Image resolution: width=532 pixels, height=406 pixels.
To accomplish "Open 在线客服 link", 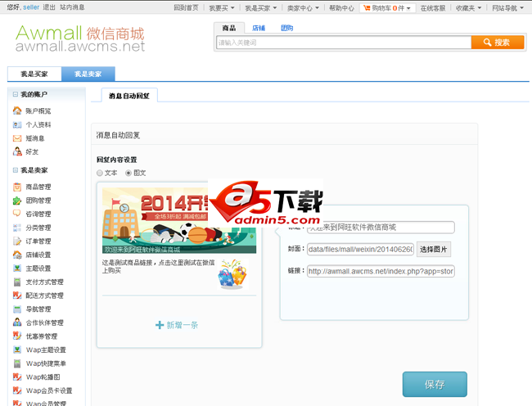I will coord(433,8).
